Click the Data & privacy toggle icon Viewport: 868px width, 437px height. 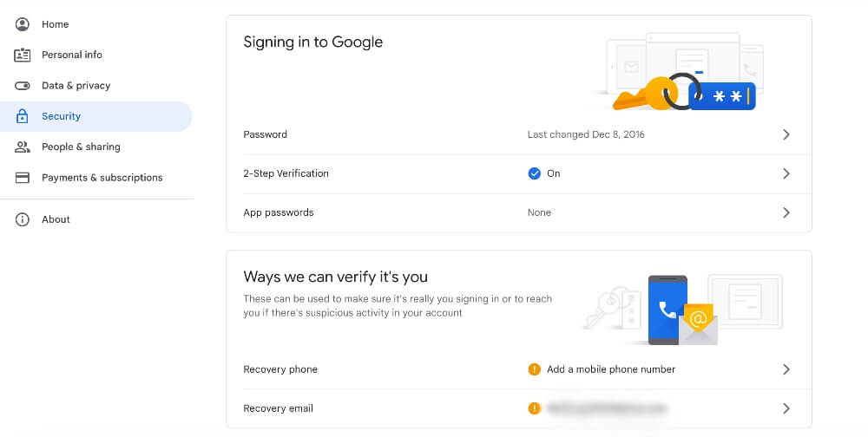click(x=23, y=86)
